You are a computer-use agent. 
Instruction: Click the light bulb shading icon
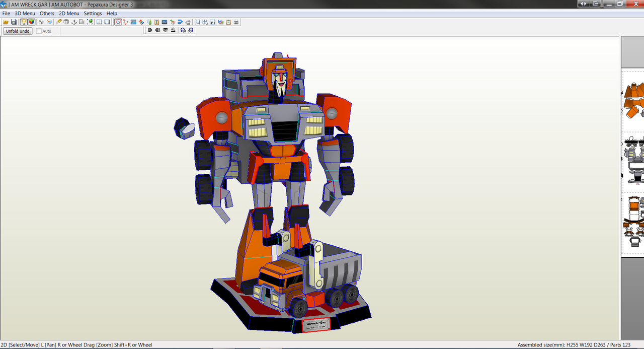click(x=23, y=22)
